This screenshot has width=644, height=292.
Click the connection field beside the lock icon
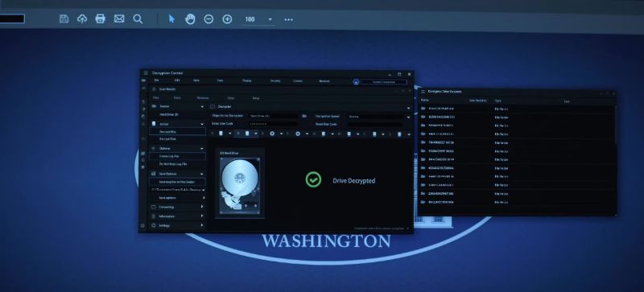click(x=384, y=82)
